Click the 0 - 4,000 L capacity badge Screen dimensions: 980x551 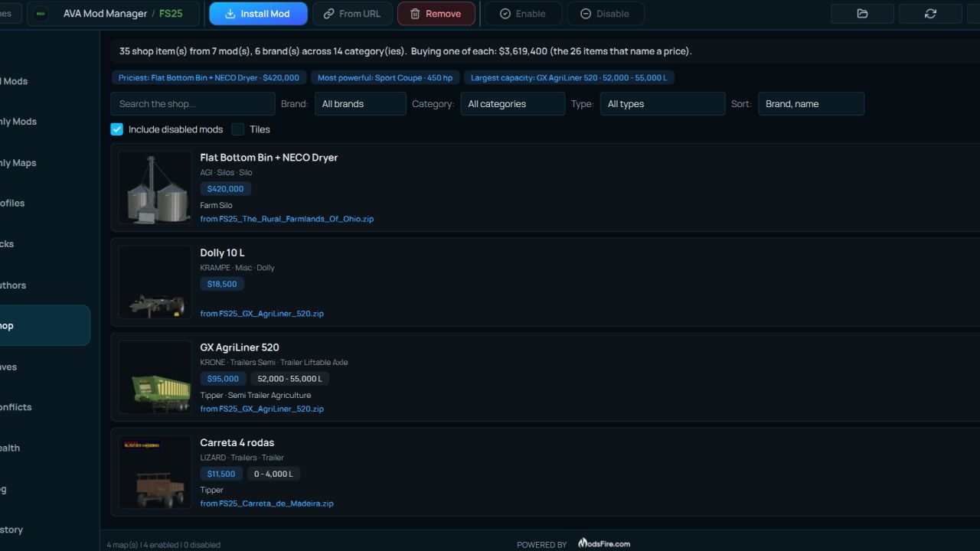pyautogui.click(x=273, y=474)
